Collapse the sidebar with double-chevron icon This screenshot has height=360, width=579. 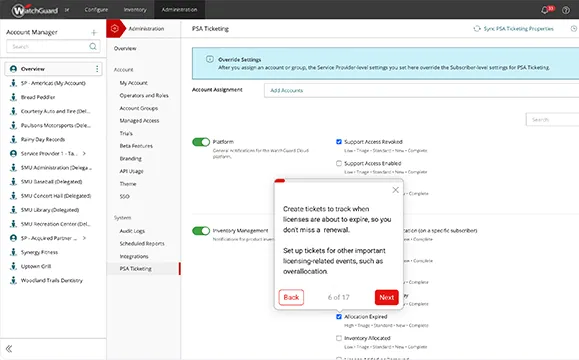(x=9, y=349)
